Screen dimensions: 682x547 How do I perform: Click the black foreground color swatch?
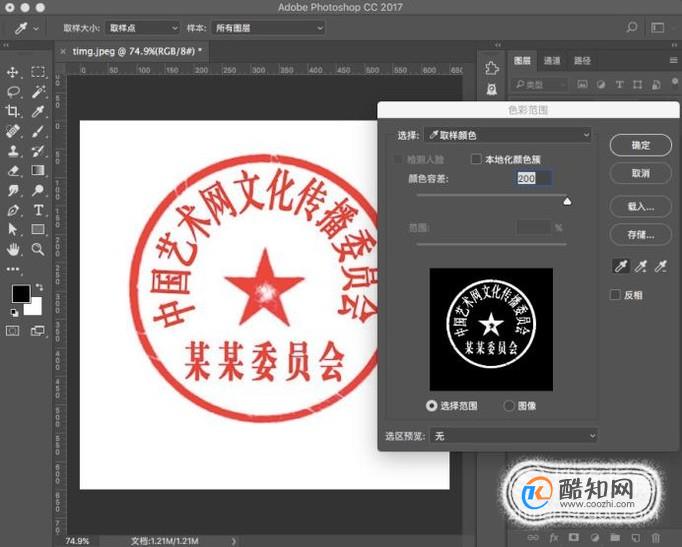pyautogui.click(x=21, y=294)
